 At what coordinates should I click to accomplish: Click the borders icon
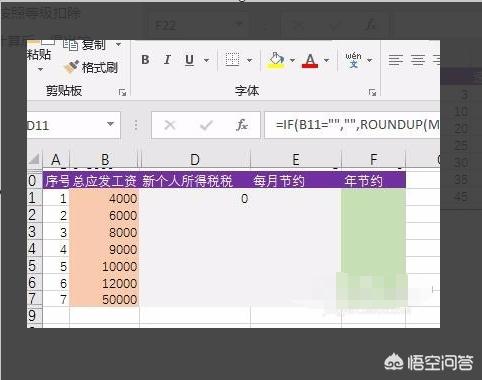click(x=232, y=60)
